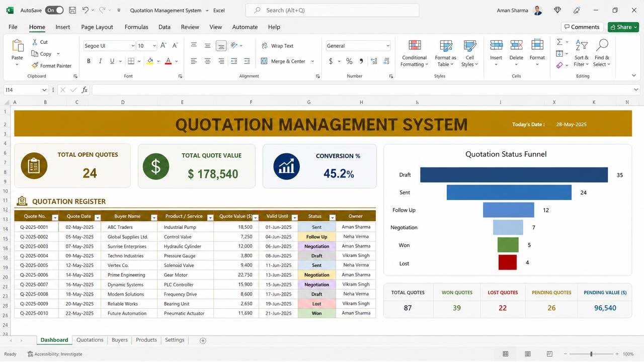Click the insert function fx icon
Image resolution: width=644 pixels, height=362 pixels.
tap(85, 90)
